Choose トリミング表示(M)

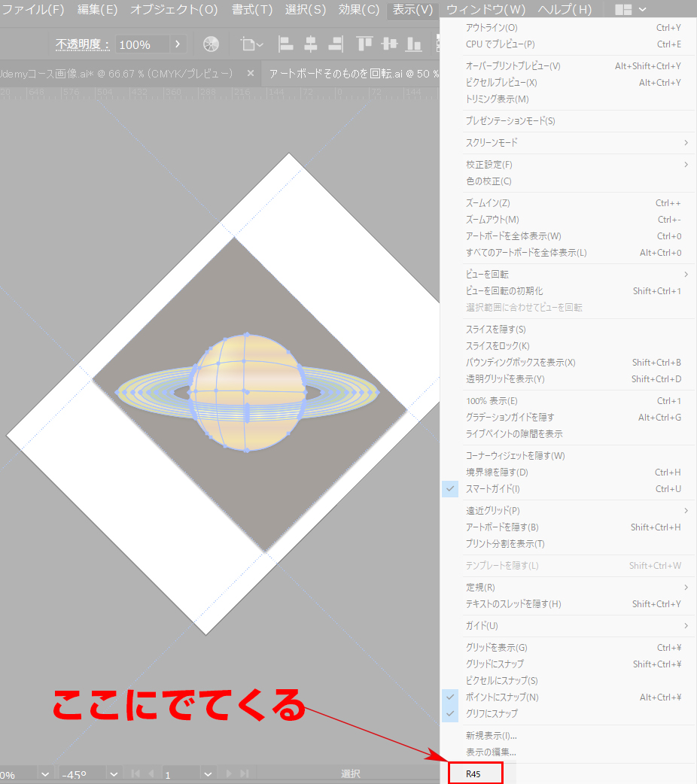pyautogui.click(x=568, y=99)
